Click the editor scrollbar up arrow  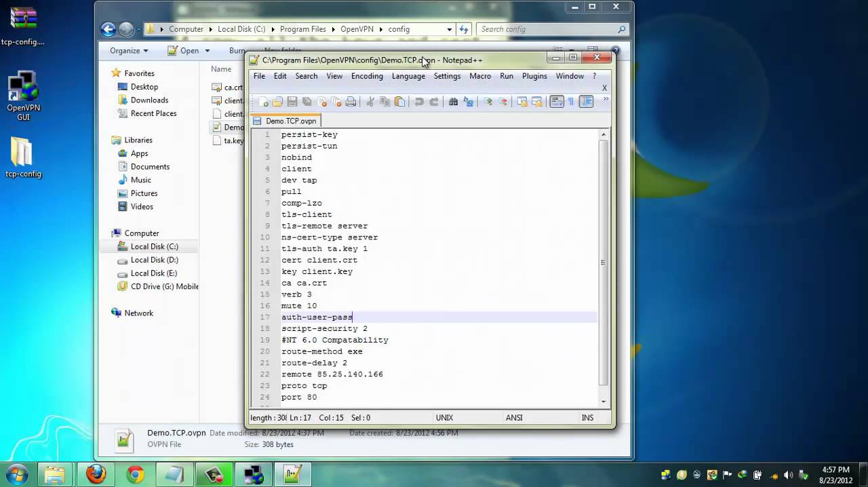point(603,135)
